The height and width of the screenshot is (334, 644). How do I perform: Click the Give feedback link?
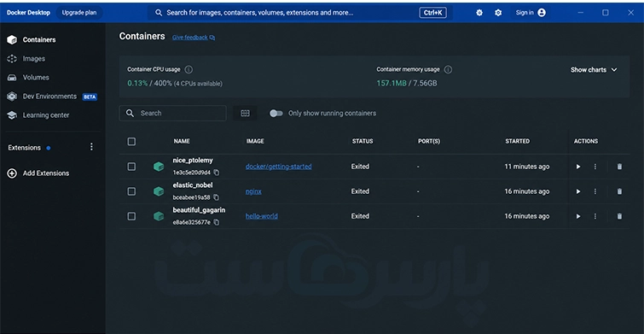point(194,38)
